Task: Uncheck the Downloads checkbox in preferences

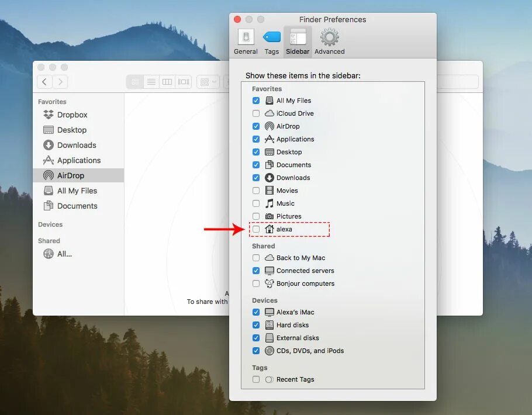Action: [256, 178]
